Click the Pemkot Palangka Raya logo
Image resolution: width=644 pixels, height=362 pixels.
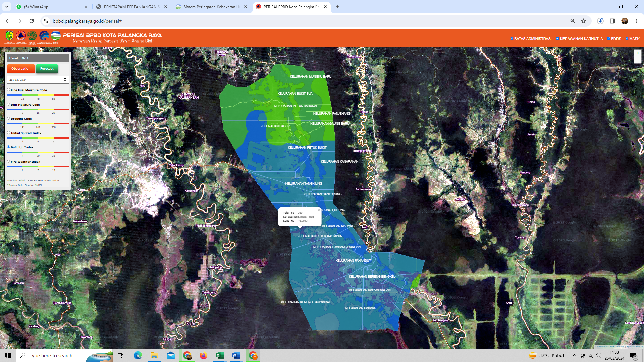[x=9, y=36]
